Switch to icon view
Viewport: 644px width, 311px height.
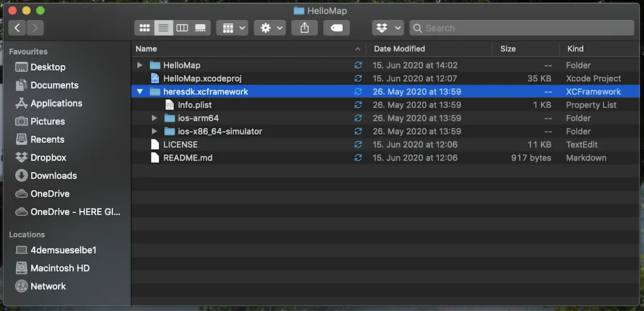[x=145, y=28]
